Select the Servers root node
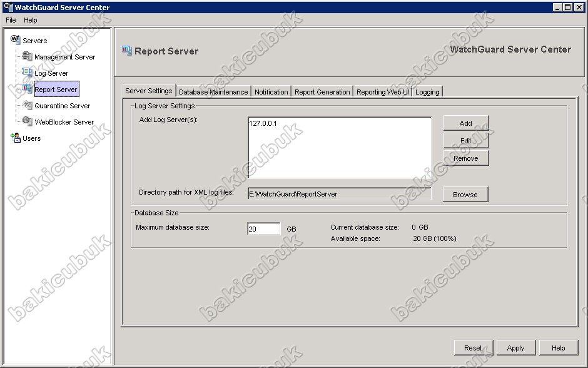This screenshot has height=368, width=588. (35, 41)
